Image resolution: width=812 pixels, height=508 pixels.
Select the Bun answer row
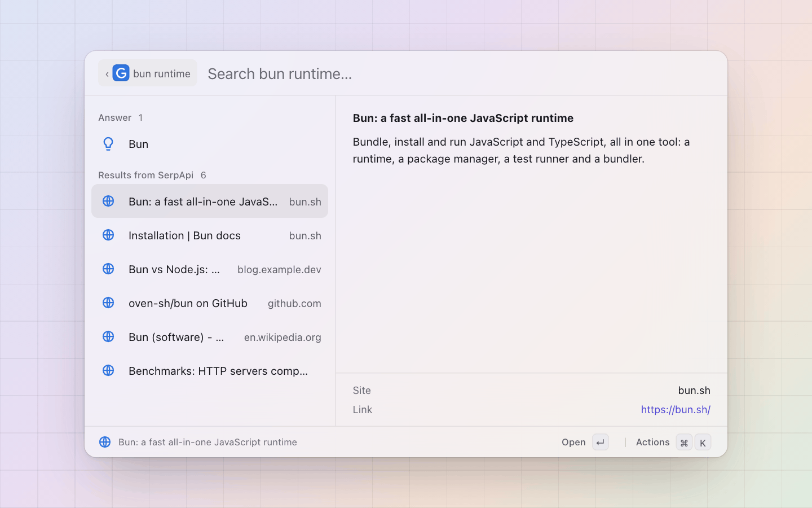click(210, 144)
